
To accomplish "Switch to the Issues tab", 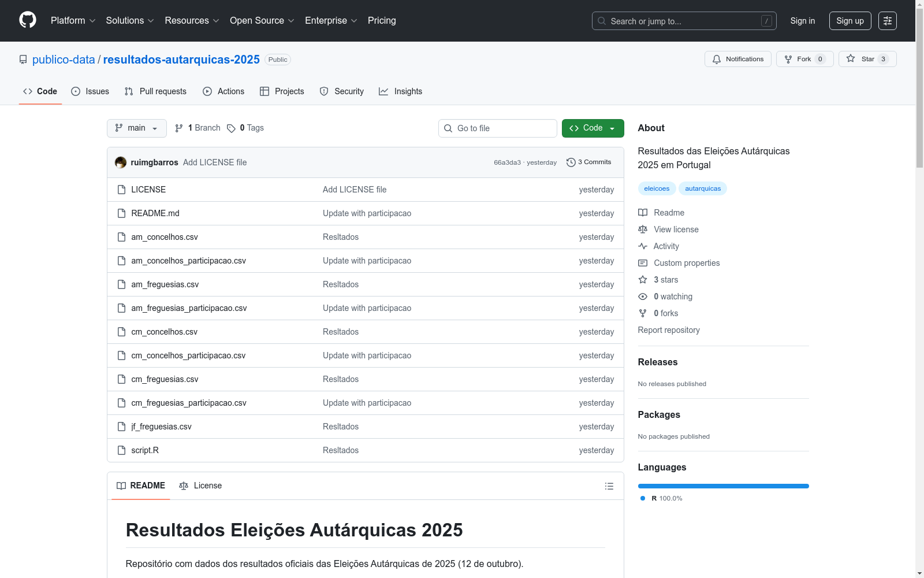I will (x=90, y=91).
